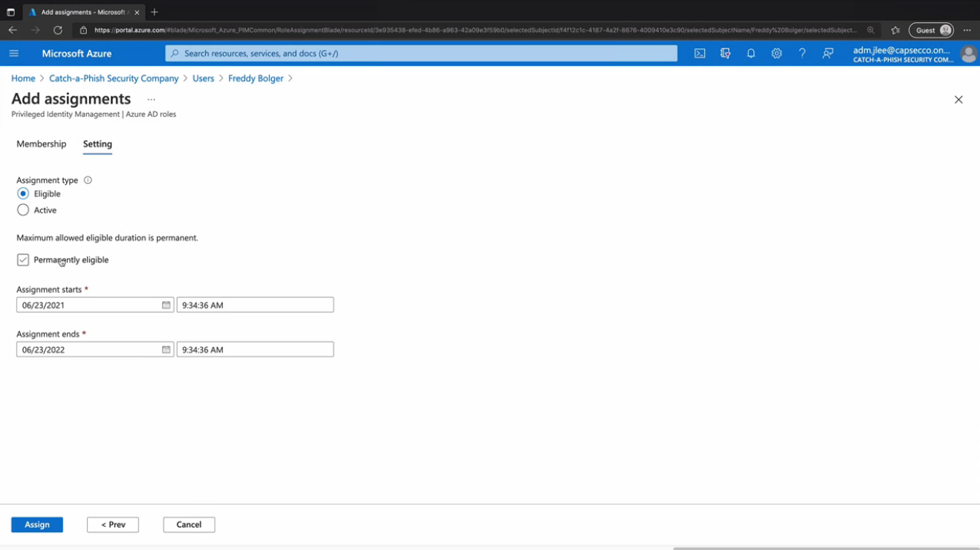Open browser Settings and more menu

(x=967, y=30)
